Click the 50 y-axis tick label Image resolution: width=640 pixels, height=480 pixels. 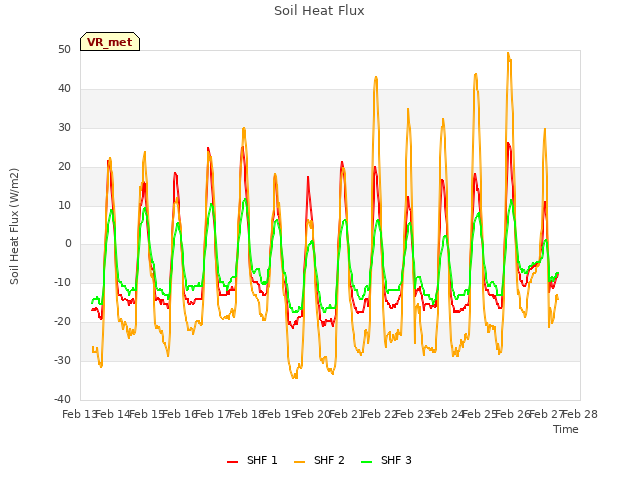click(64, 49)
